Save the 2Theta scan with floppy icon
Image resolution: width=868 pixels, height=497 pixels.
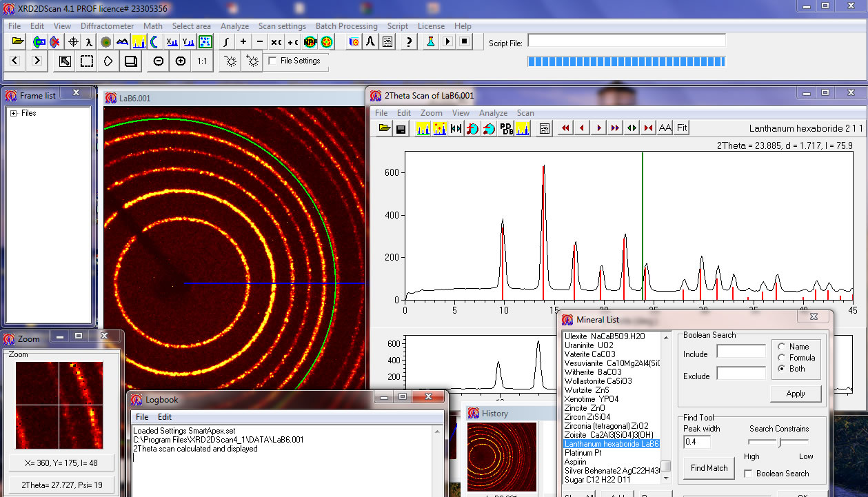pyautogui.click(x=401, y=128)
